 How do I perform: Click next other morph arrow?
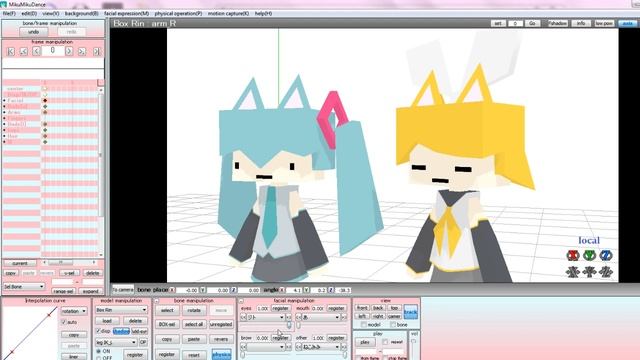pyautogui.click(x=344, y=347)
